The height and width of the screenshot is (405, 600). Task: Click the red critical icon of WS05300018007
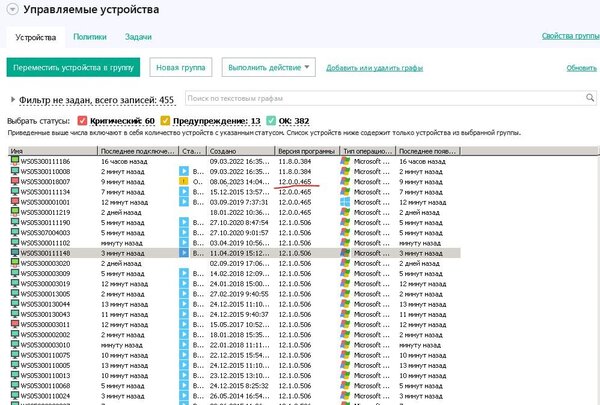tap(14, 182)
